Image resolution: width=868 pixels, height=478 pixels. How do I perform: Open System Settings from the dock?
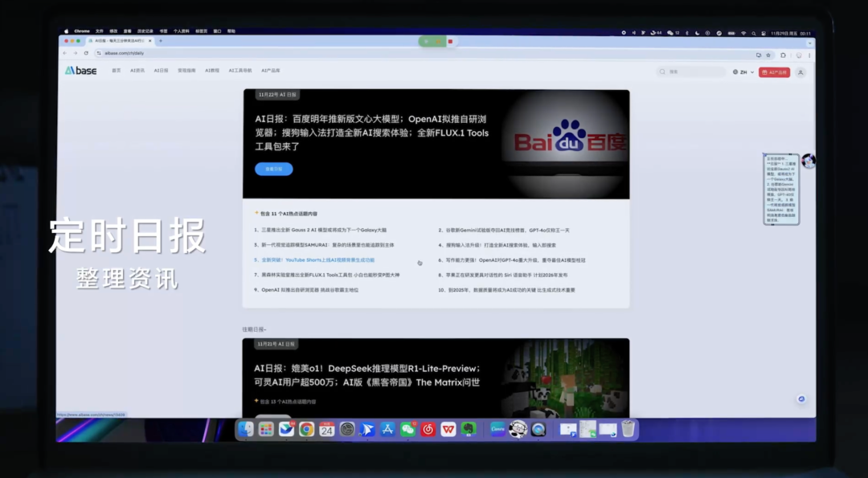click(x=347, y=429)
